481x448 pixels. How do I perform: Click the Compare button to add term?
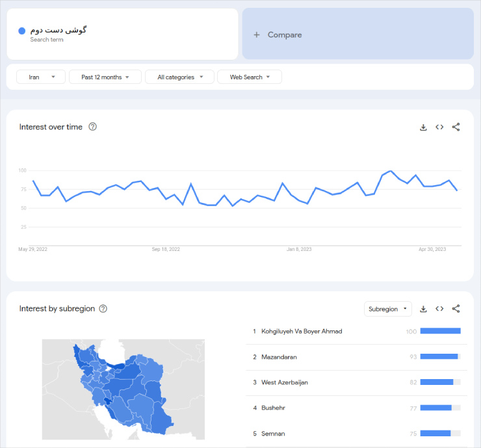[x=285, y=35]
